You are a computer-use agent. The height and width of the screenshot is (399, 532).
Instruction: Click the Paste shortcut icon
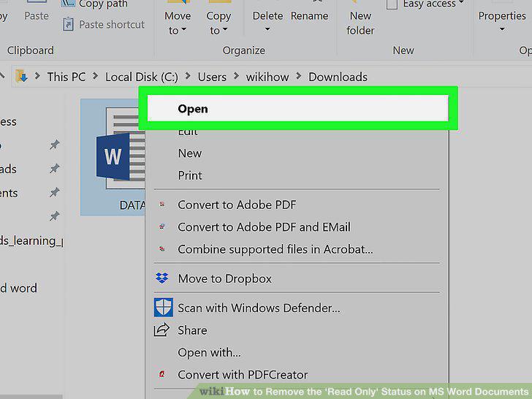click(x=68, y=24)
